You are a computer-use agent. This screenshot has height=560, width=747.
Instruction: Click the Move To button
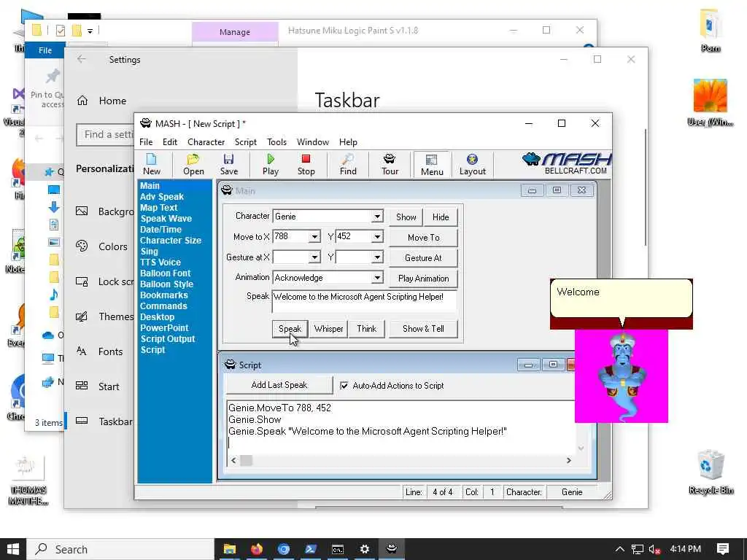pos(424,238)
